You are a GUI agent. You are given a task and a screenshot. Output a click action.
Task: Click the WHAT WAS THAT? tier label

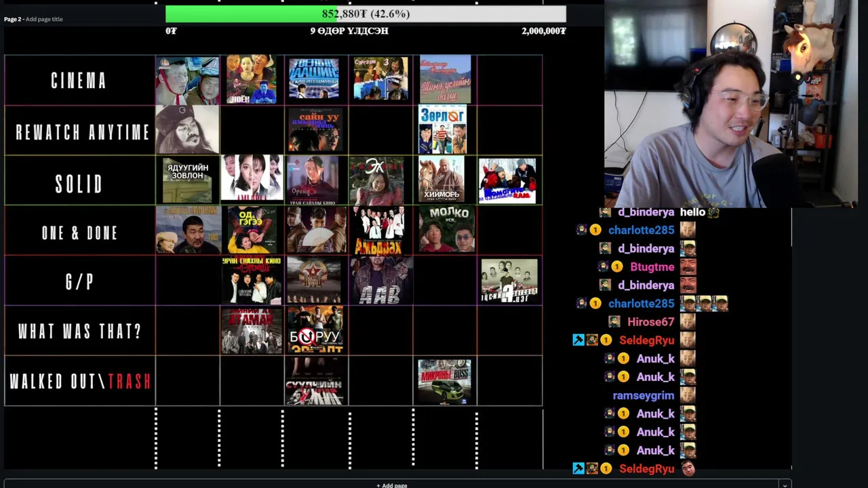[x=80, y=331]
